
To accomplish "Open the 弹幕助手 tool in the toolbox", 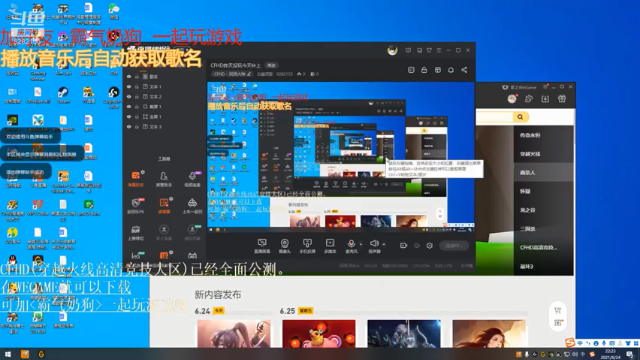I will point(136,179).
